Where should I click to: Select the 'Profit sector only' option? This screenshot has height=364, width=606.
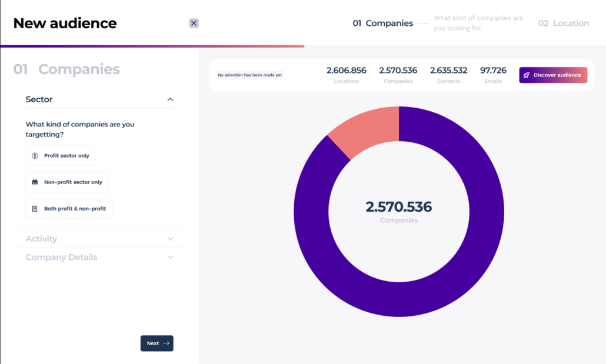[66, 156]
